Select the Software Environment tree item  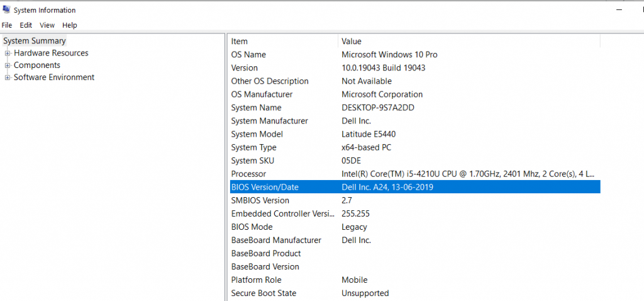point(54,77)
